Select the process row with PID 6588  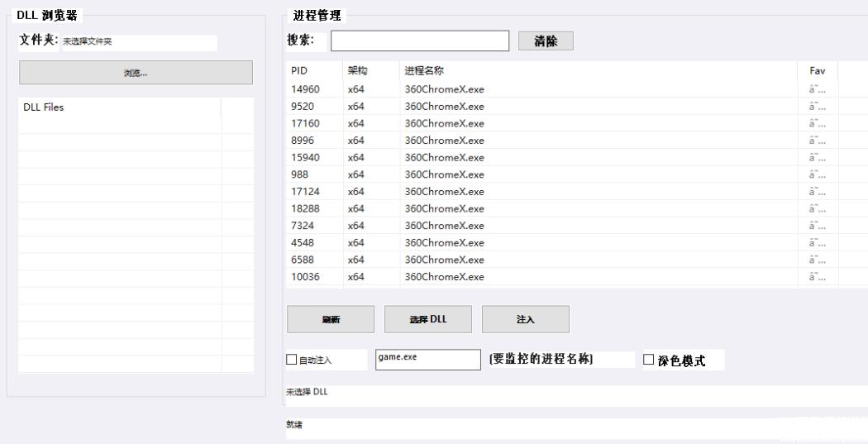[x=577, y=260]
